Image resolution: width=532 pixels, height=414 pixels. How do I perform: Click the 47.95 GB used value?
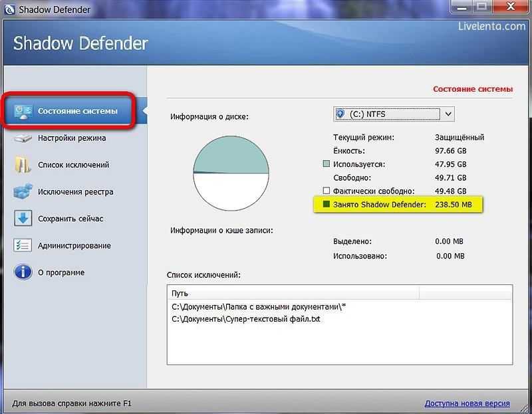tap(451, 164)
